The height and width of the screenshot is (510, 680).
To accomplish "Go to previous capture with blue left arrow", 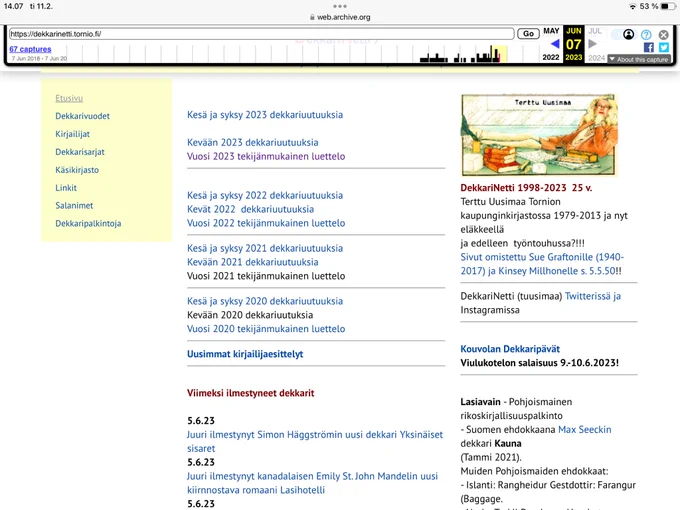I will (x=555, y=44).
